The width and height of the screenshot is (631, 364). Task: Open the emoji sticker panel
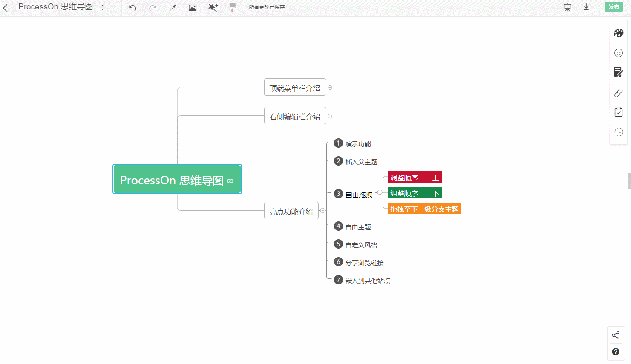click(618, 53)
